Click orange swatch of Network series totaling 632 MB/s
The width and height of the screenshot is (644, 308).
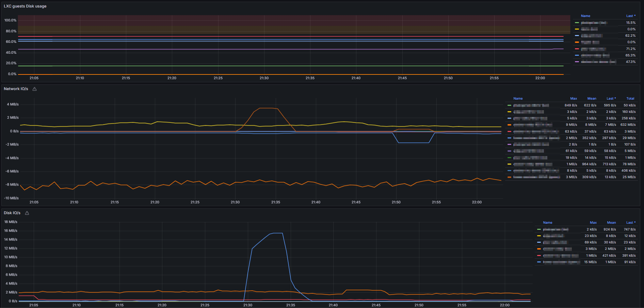click(x=509, y=125)
